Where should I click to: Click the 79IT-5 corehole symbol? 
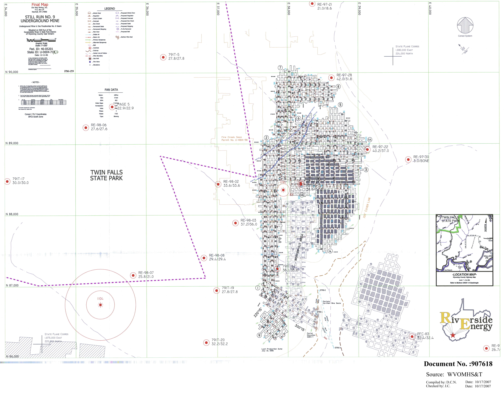(163, 57)
